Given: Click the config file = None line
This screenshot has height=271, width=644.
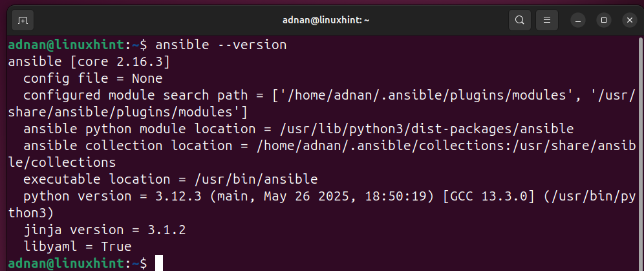Looking at the screenshot, I should click(x=93, y=78).
